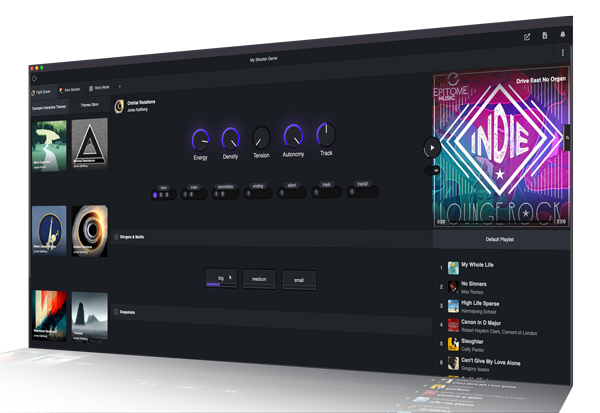Click the High Life Sparse album cover icon
600x413 pixels.
click(x=453, y=306)
